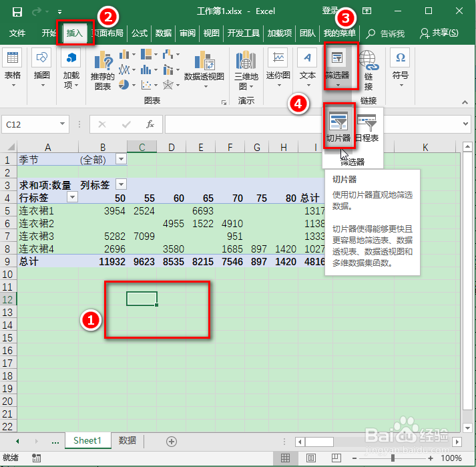Open the Illustrations (插图) button

coord(41,68)
